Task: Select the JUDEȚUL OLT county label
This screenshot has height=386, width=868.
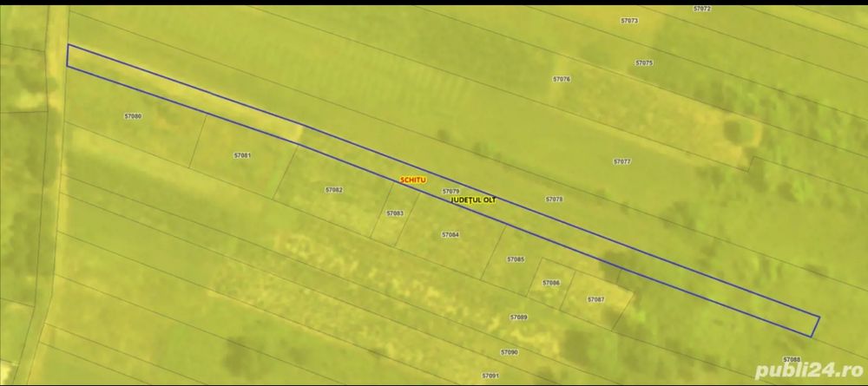Action: pos(474,200)
